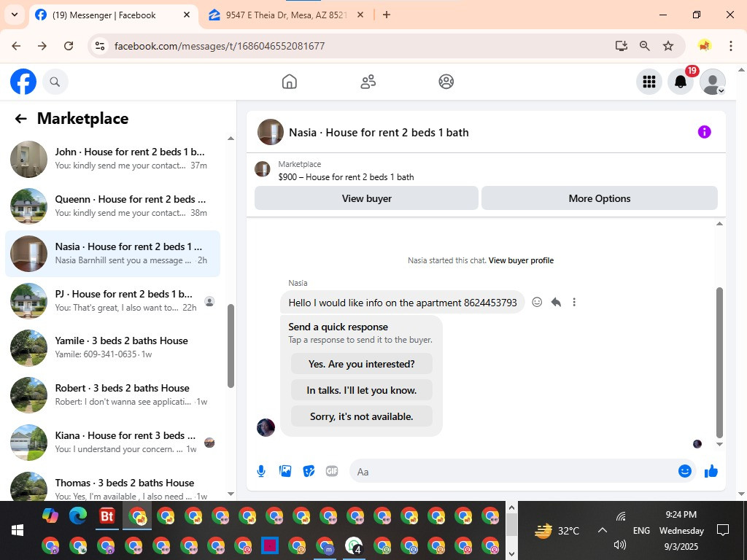Click the message input field Aa
This screenshot has width=747, height=560.
pyautogui.click(x=512, y=472)
